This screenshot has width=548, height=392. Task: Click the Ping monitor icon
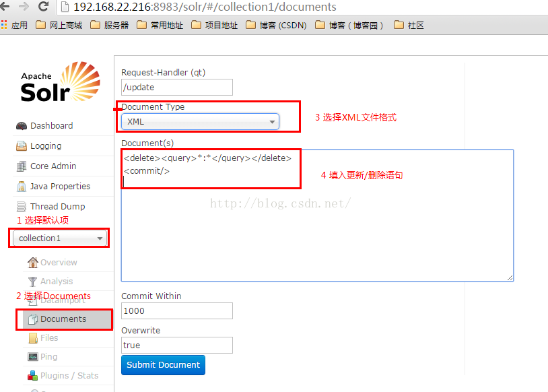click(33, 357)
